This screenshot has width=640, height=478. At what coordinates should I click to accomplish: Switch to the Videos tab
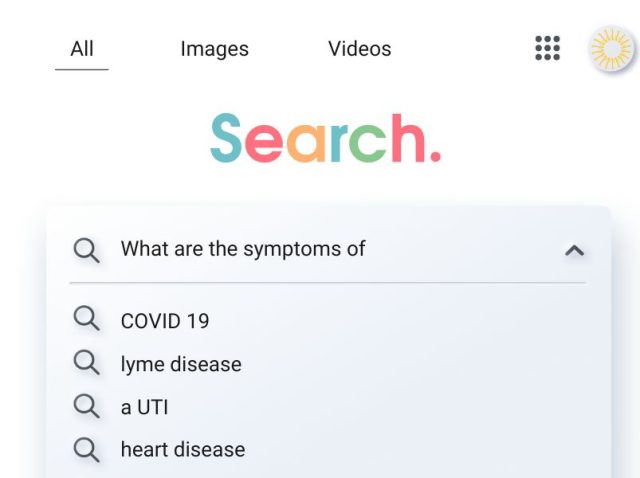coord(359,49)
